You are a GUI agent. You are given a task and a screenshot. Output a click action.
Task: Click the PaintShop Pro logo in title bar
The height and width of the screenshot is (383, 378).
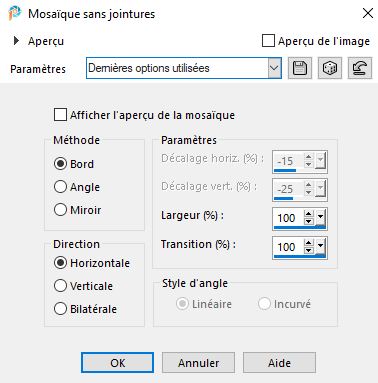click(x=14, y=13)
